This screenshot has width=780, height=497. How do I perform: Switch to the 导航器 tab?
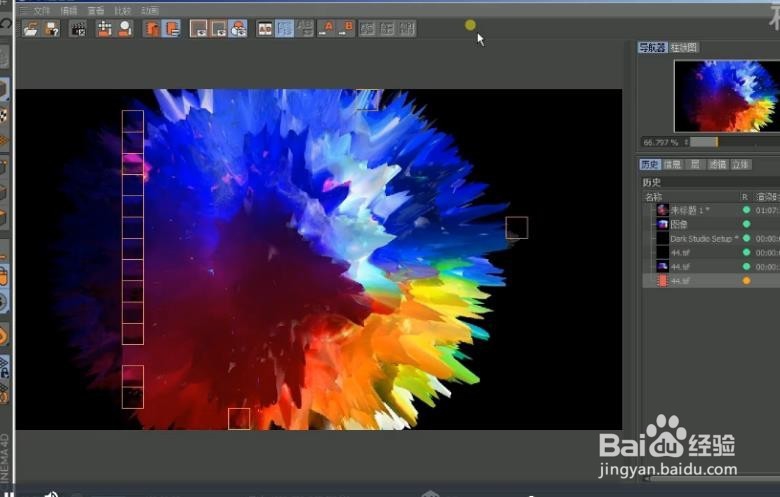point(652,48)
